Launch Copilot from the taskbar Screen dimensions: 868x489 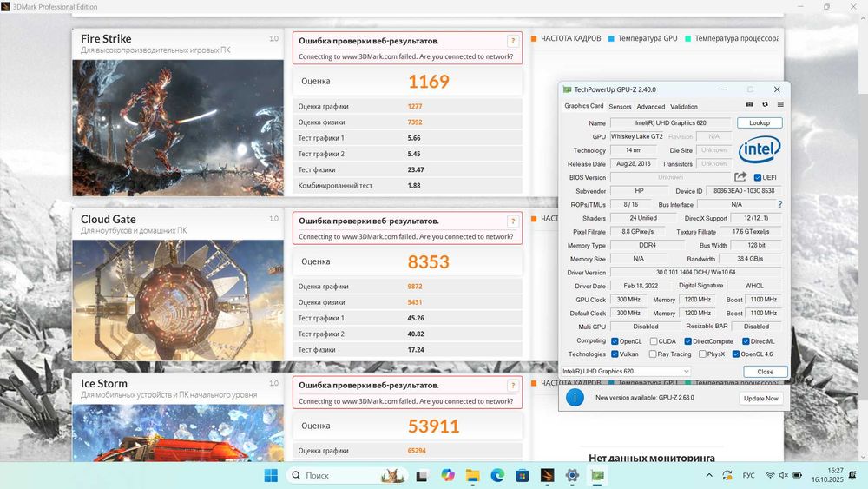(x=447, y=475)
